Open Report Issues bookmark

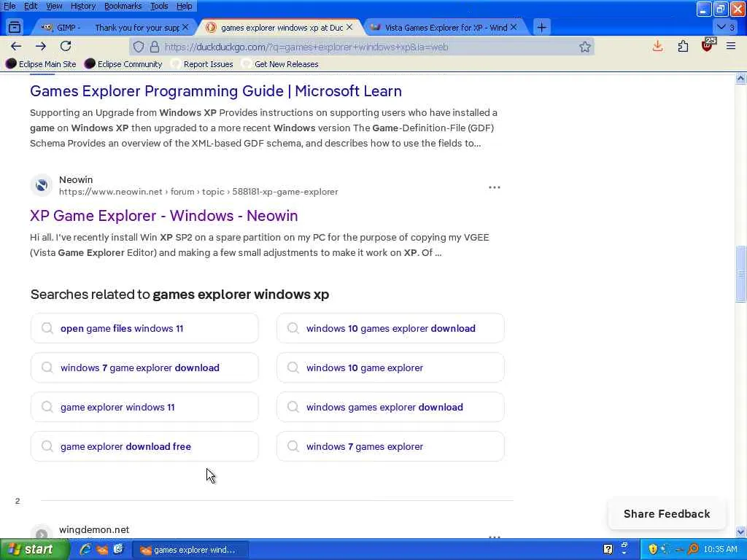[x=203, y=64]
